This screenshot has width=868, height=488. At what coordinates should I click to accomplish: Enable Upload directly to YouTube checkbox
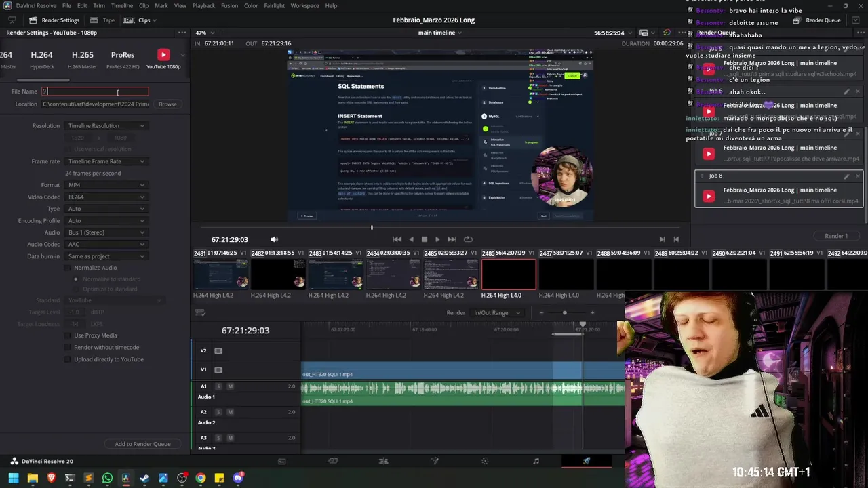pos(68,359)
